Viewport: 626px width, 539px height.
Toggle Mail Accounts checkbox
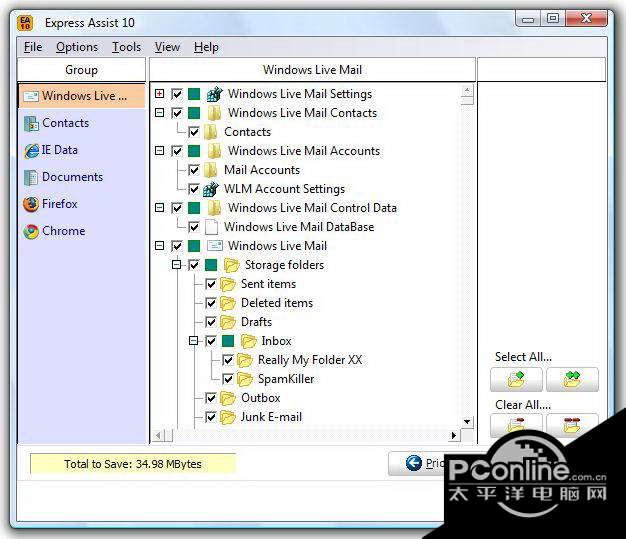[194, 170]
